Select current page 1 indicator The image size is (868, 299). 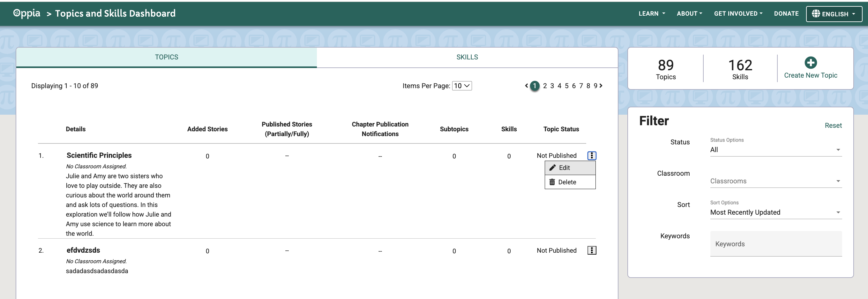click(535, 86)
